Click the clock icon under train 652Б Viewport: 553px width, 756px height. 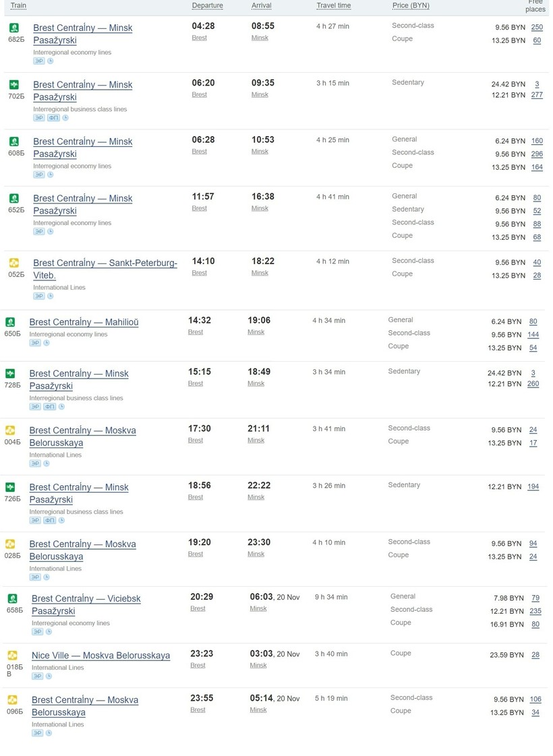(51, 231)
